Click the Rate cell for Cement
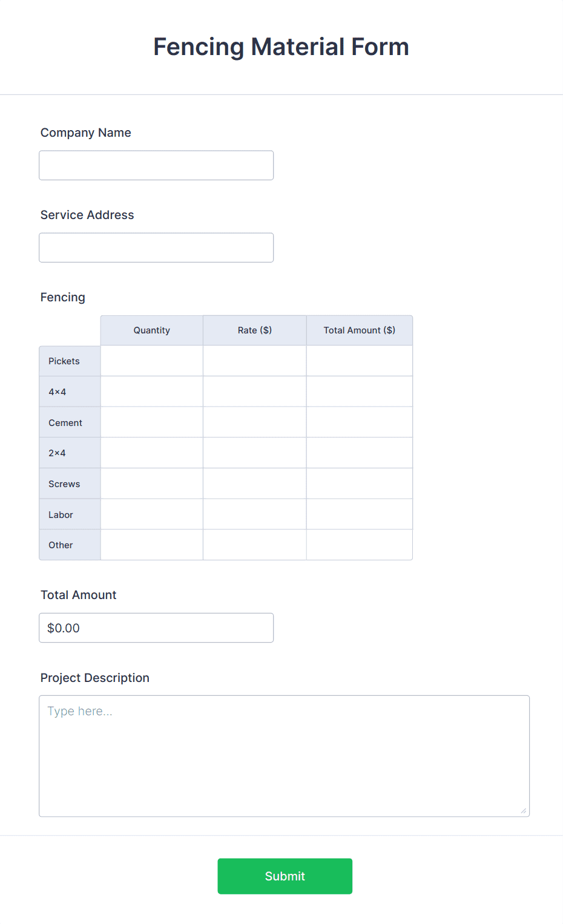Screen dimensions: 563x924 click(254, 422)
